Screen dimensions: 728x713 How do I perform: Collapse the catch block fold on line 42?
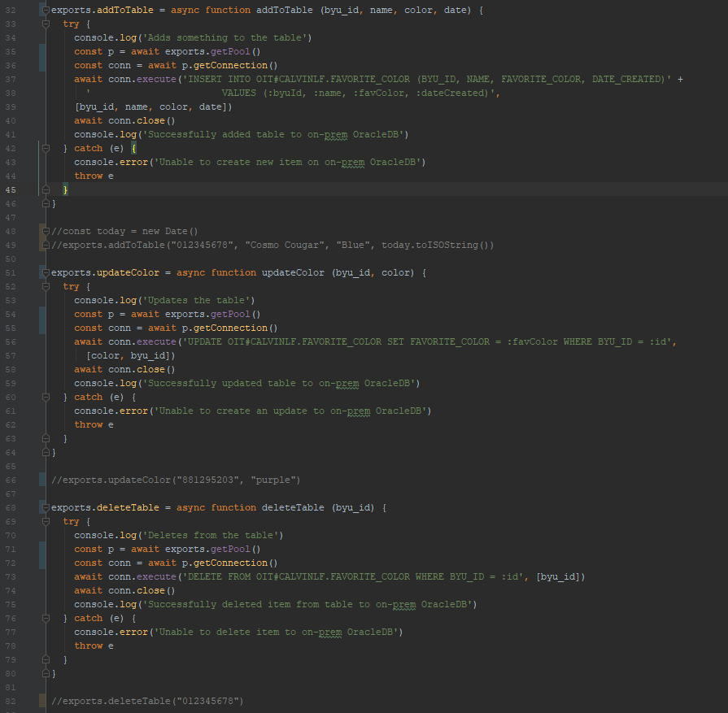46,148
